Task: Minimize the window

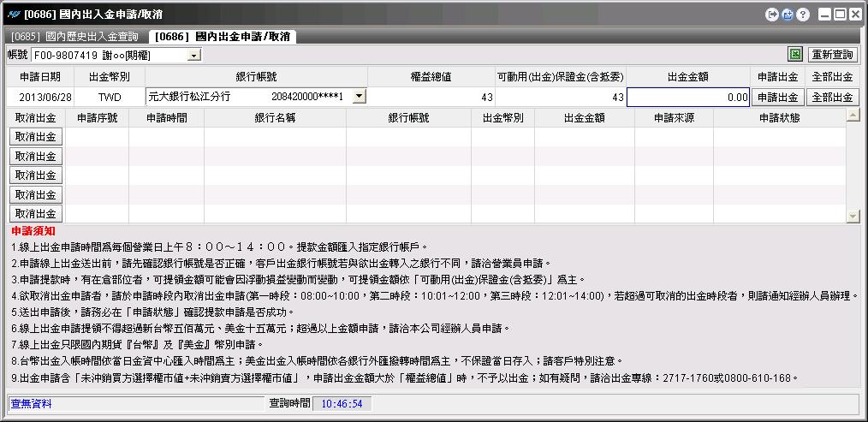Action: tap(823, 15)
